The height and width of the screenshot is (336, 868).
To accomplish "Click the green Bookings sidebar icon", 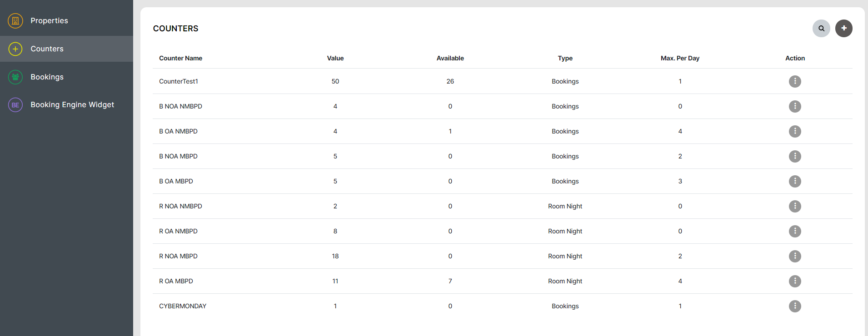I will pyautogui.click(x=15, y=77).
